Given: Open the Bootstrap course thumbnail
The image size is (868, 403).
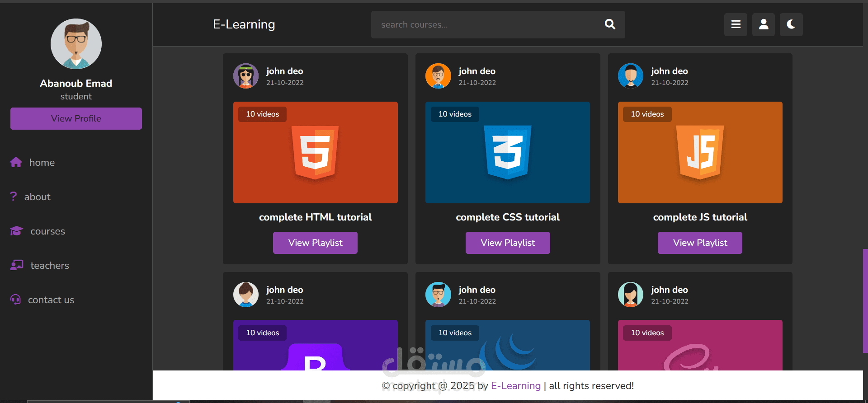Looking at the screenshot, I should pos(316,345).
